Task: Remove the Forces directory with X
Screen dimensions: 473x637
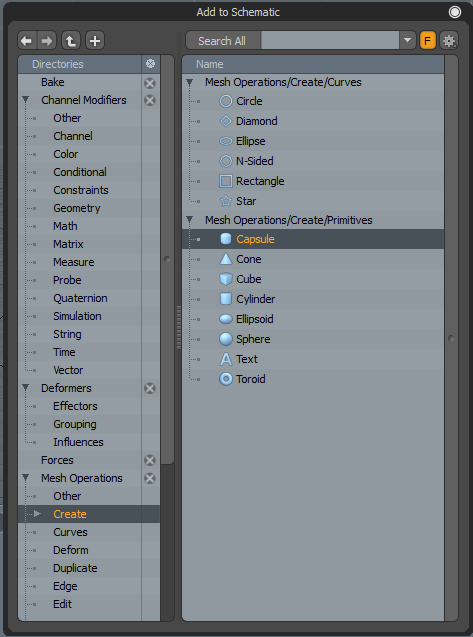Action: (150, 460)
